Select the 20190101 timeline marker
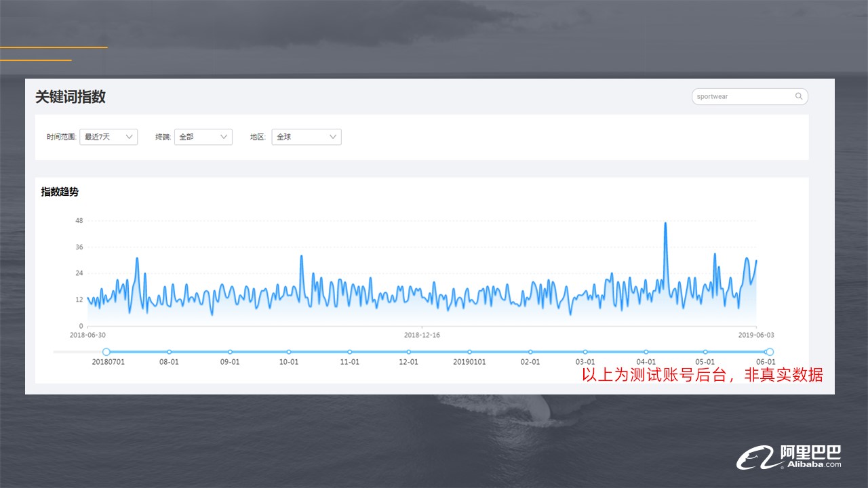868x488 pixels. click(x=469, y=352)
